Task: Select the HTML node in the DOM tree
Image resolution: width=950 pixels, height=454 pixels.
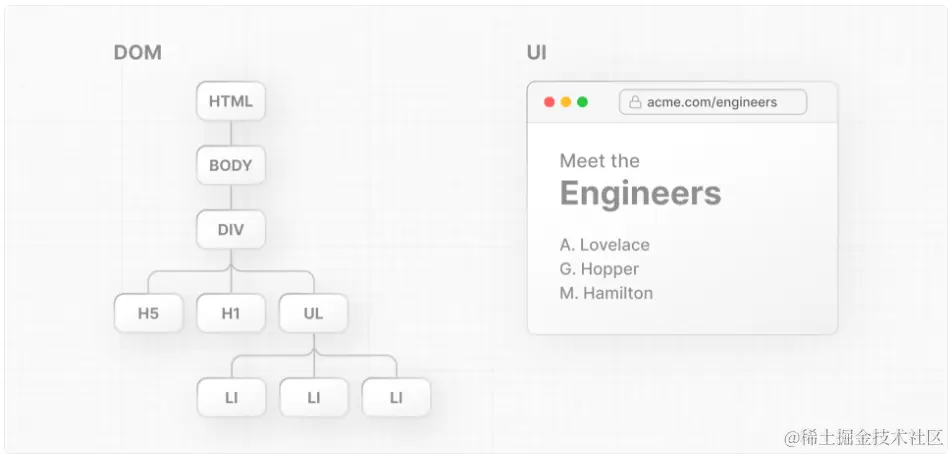Action: tap(231, 101)
